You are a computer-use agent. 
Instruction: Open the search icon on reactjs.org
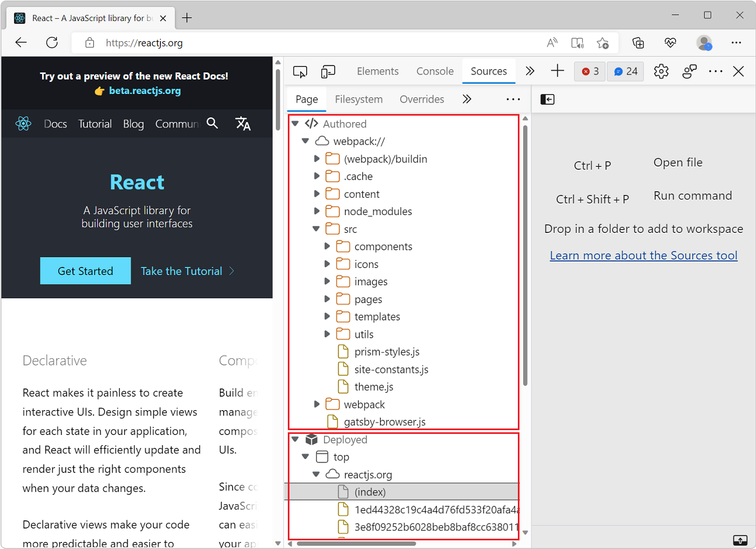point(212,123)
